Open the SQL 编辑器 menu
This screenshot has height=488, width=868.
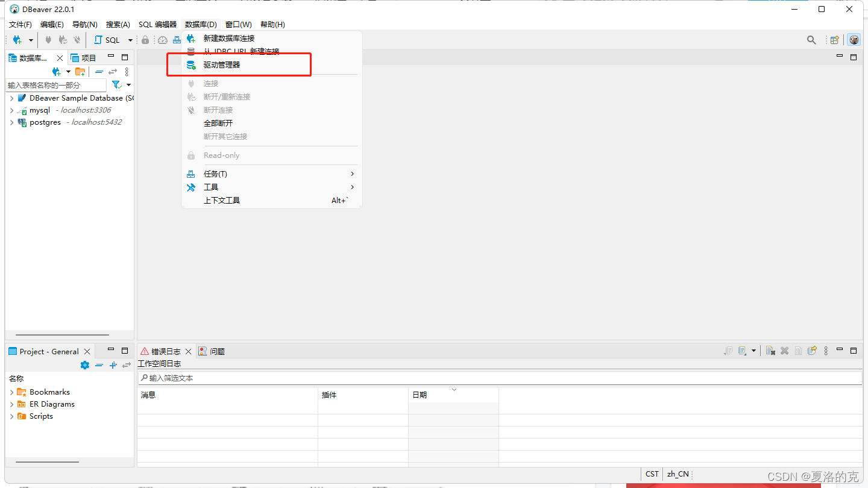tap(158, 25)
